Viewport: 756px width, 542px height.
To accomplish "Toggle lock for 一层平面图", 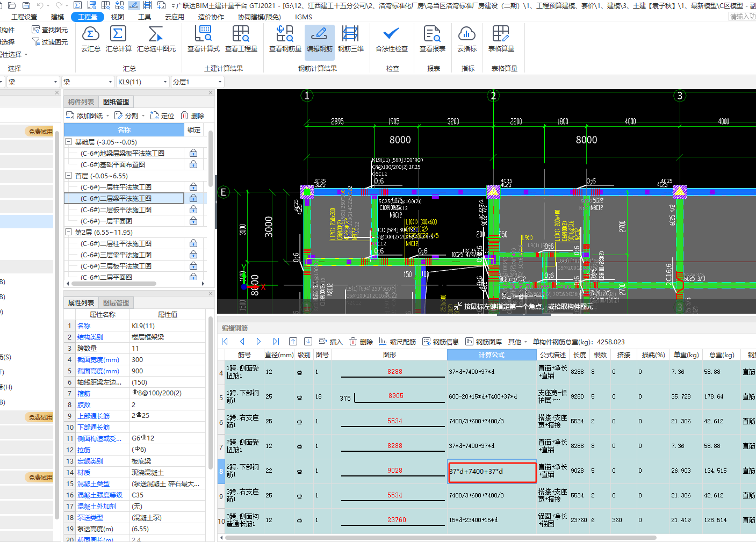I will [x=193, y=221].
